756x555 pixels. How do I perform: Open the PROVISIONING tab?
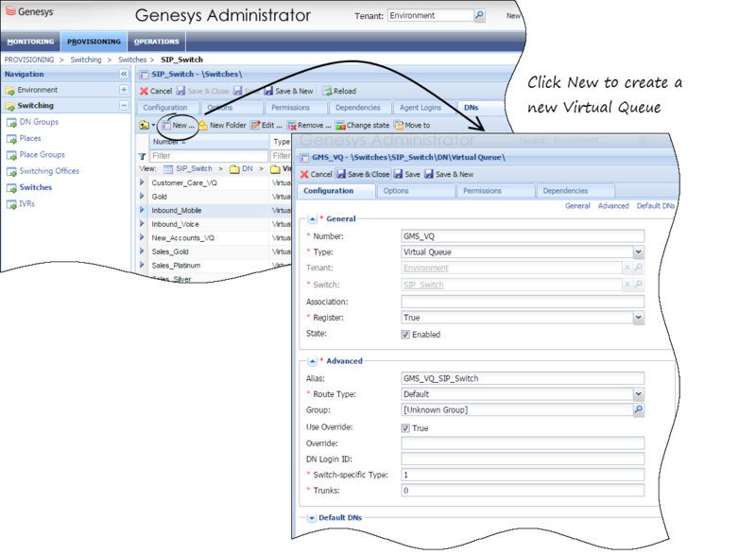pyautogui.click(x=94, y=42)
